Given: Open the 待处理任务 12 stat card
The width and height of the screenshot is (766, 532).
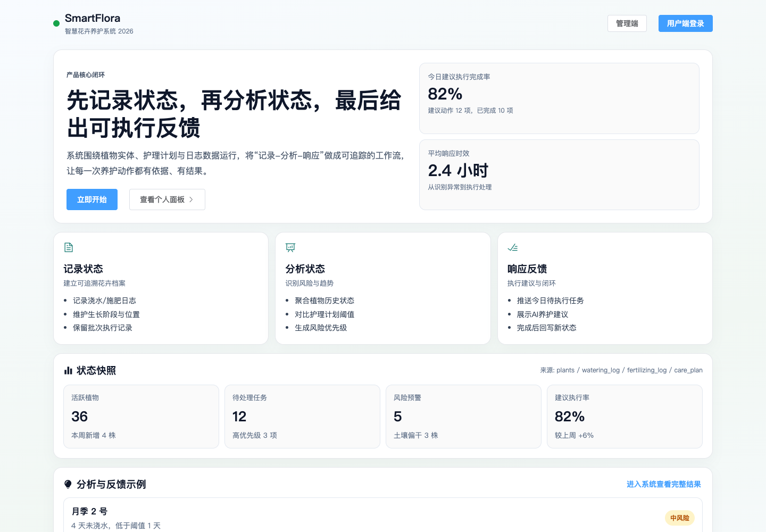Looking at the screenshot, I should click(x=302, y=417).
